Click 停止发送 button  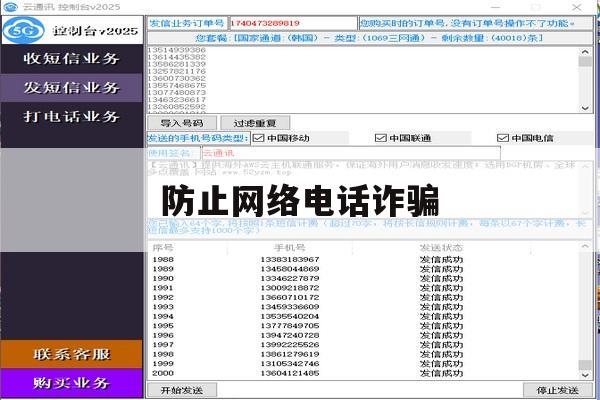point(558,390)
